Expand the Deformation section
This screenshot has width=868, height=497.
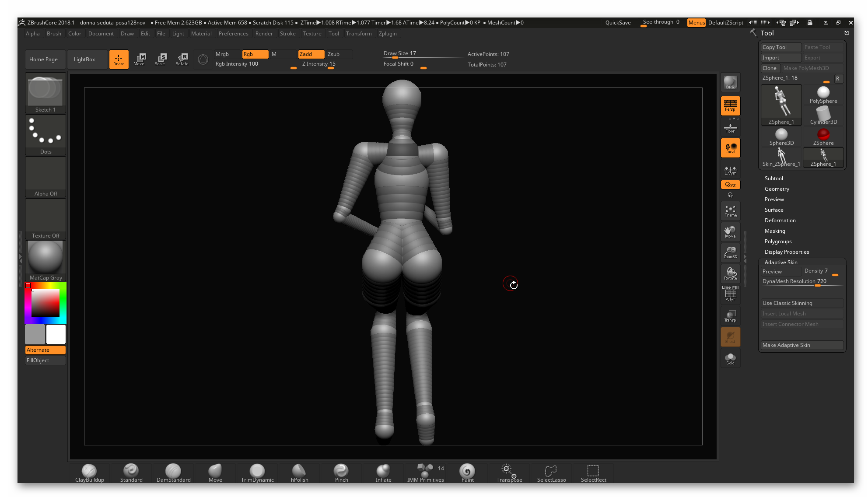coord(780,220)
